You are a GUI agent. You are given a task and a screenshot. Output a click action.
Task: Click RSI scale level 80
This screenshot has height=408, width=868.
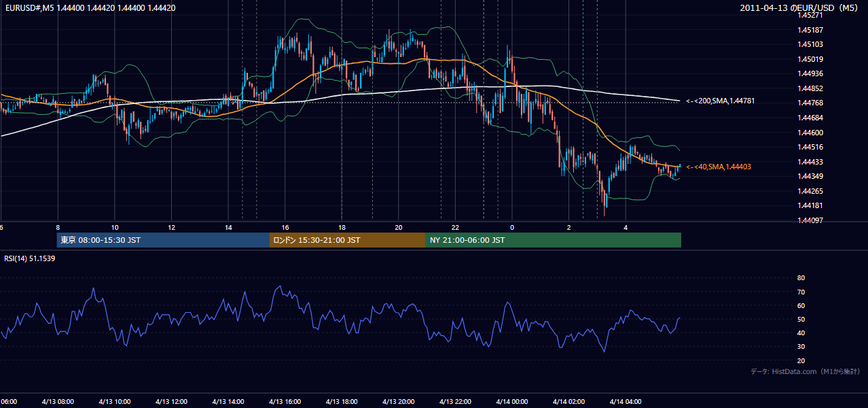coord(801,278)
